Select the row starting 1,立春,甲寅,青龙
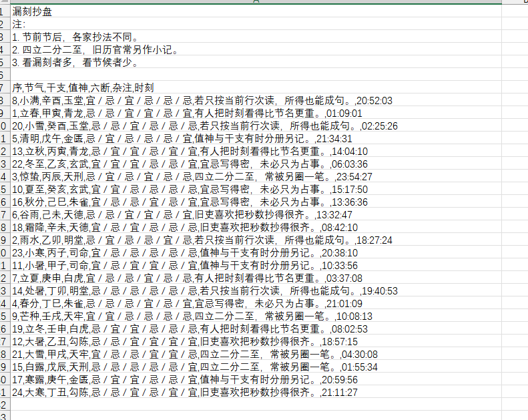Screen dimensions: 528x420 tap(256, 113)
